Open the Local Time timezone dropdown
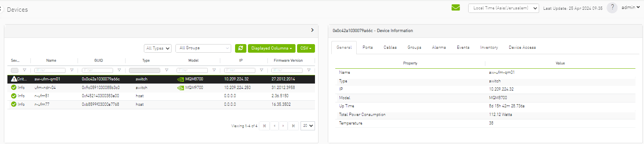644x144 pixels. pos(503,8)
